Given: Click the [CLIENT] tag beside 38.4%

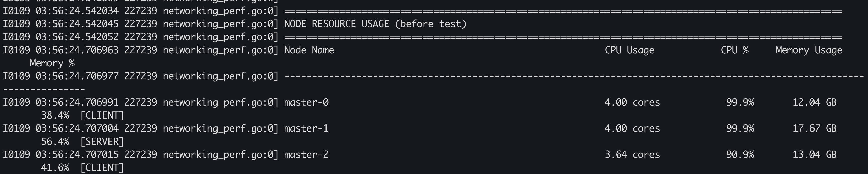Looking at the screenshot, I should (x=102, y=116).
